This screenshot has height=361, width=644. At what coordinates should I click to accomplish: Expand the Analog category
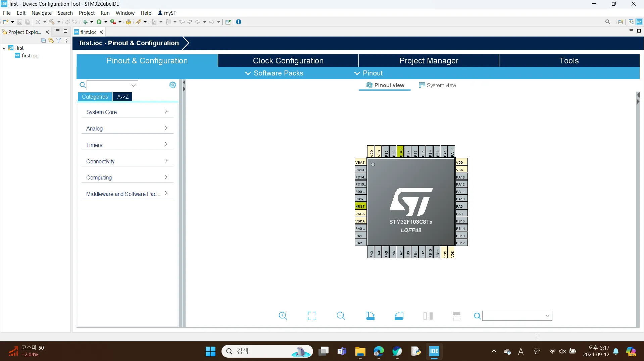tap(127, 128)
